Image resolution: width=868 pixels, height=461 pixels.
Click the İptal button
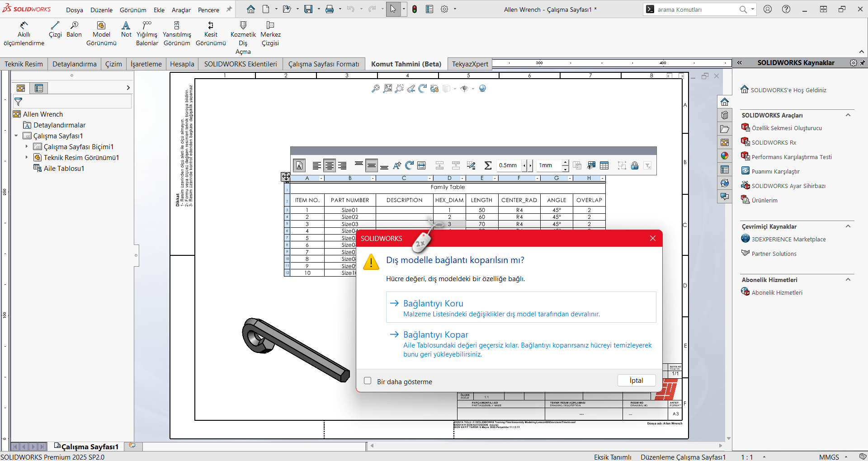point(637,381)
